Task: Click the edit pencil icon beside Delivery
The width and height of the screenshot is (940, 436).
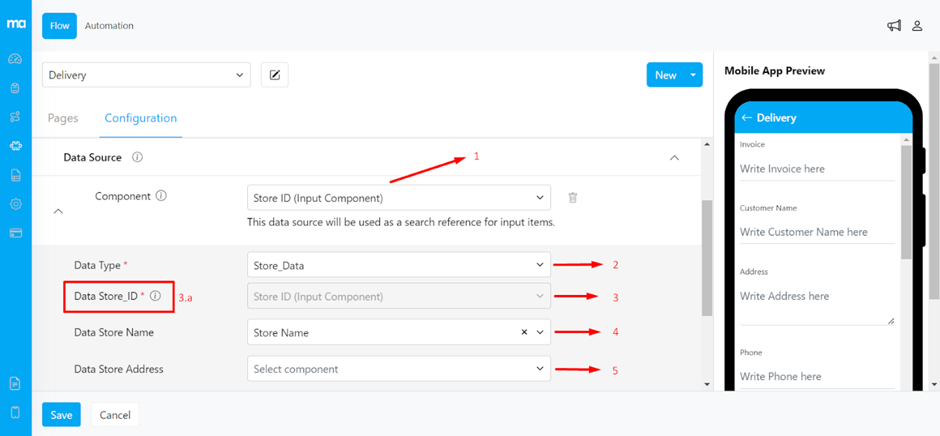Action: (x=275, y=75)
